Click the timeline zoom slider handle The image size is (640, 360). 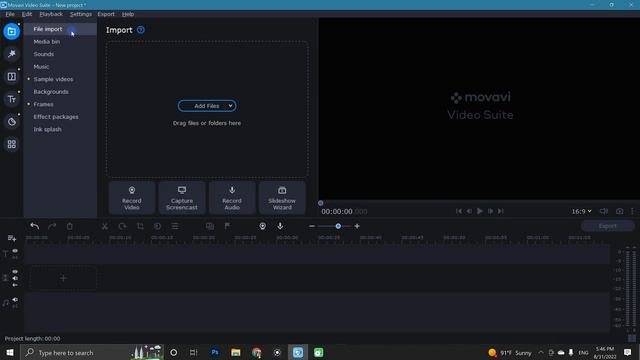[338, 226]
